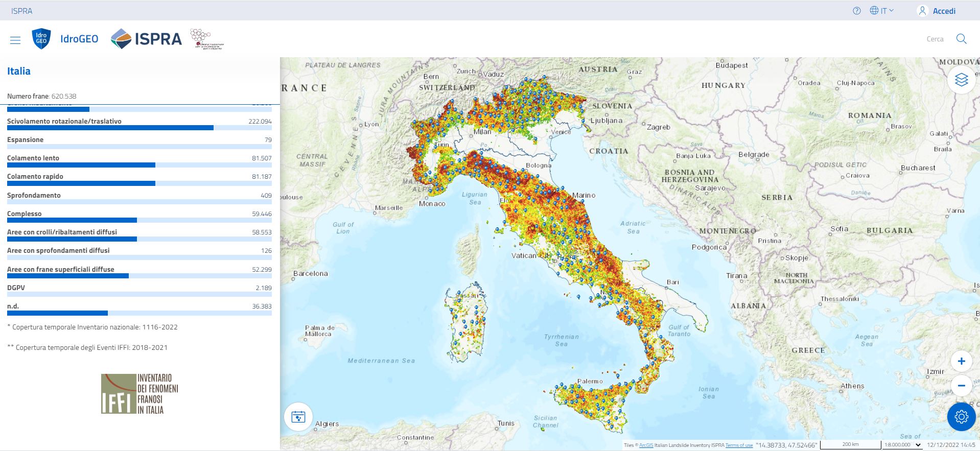The width and height of the screenshot is (980, 451).
Task: Click the Cerca search field
Action: pos(935,39)
